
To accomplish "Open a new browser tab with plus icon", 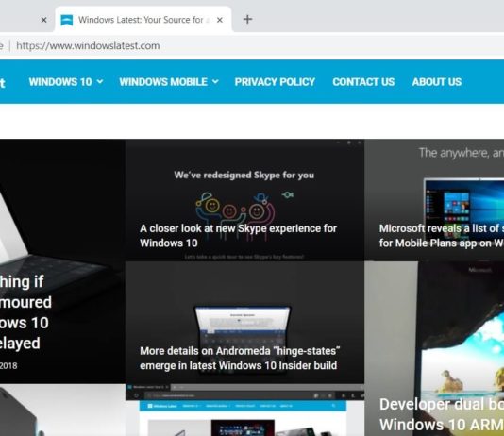I will [247, 19].
